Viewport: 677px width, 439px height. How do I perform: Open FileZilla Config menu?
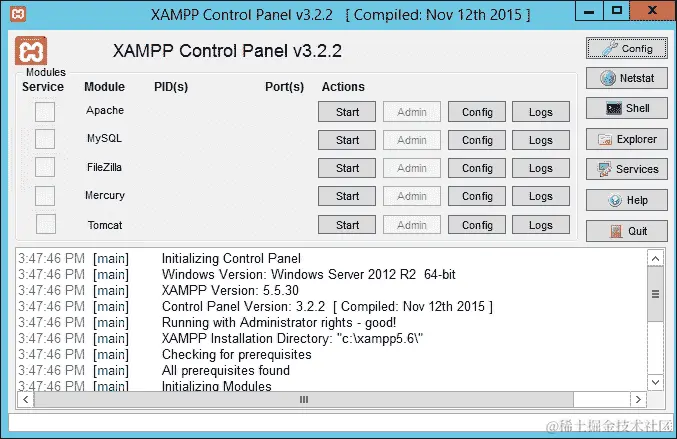[x=477, y=168]
